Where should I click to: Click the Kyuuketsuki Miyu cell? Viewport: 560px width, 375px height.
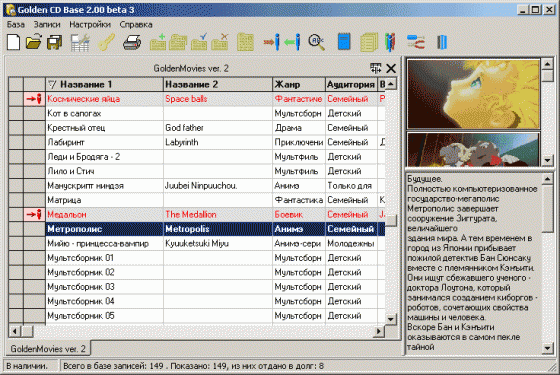click(218, 244)
